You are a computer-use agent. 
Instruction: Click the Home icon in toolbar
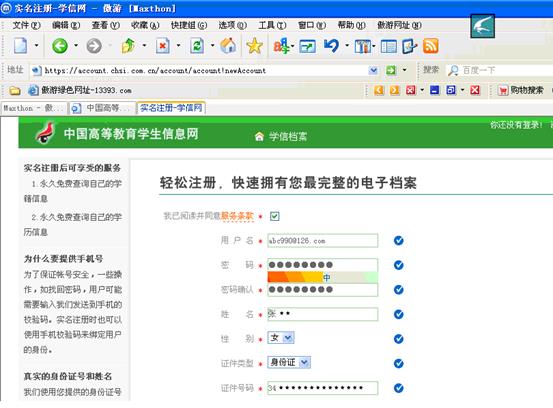click(x=228, y=46)
